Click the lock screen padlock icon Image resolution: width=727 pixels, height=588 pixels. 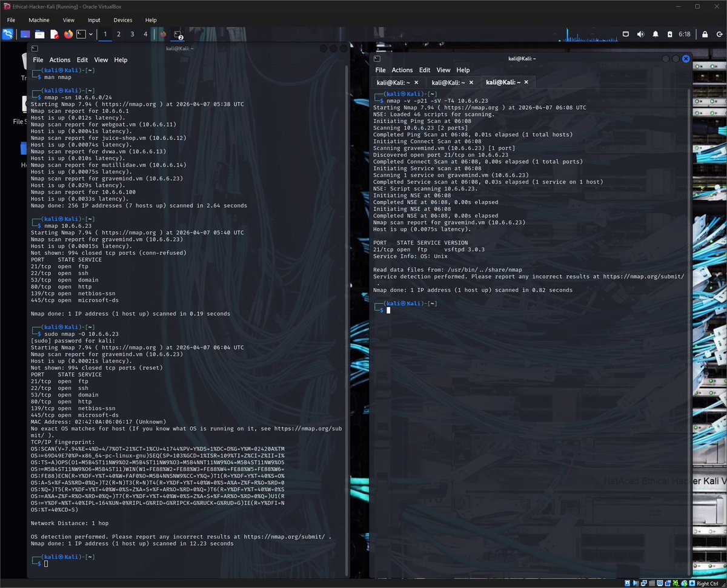(x=705, y=35)
